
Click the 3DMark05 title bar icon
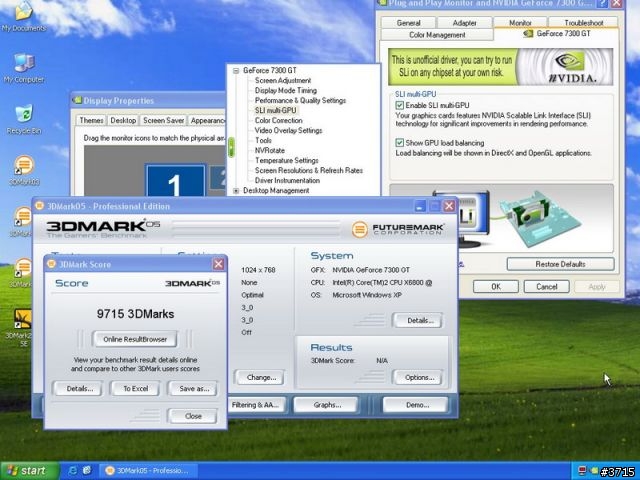(x=40, y=206)
